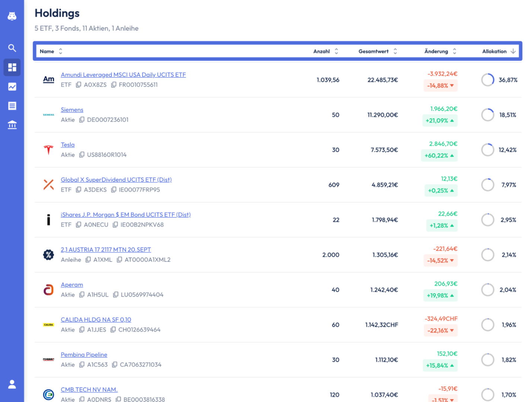Open the CMB.TECH NV NAM. link
Viewport: 532px width, 402px height.
point(89,390)
